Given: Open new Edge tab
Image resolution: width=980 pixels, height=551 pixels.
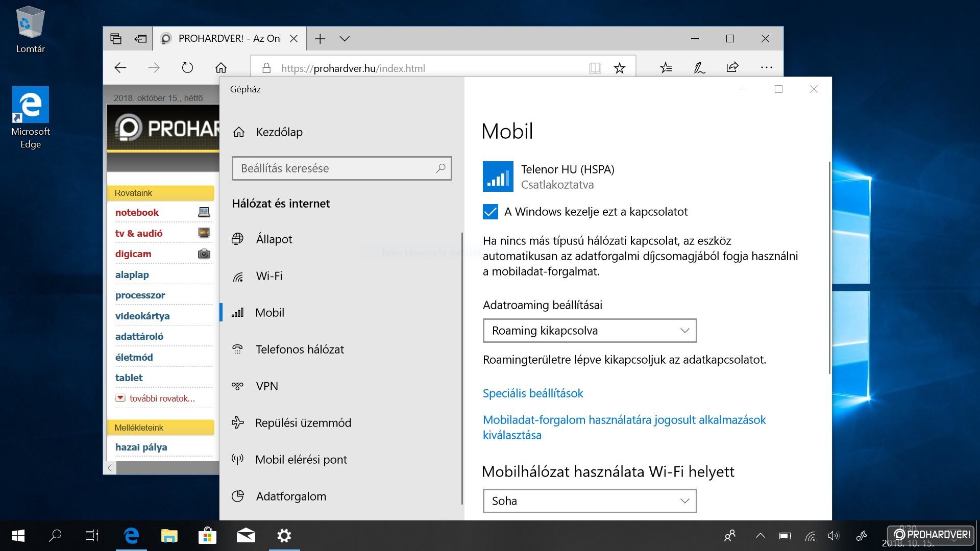Looking at the screenshot, I should point(320,39).
